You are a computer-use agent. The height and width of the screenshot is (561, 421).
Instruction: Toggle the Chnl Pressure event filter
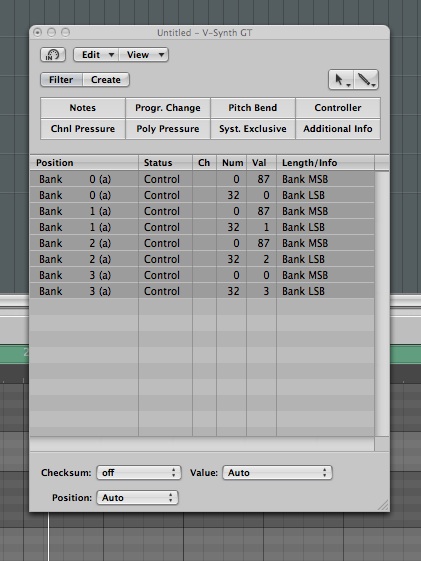[83, 129]
